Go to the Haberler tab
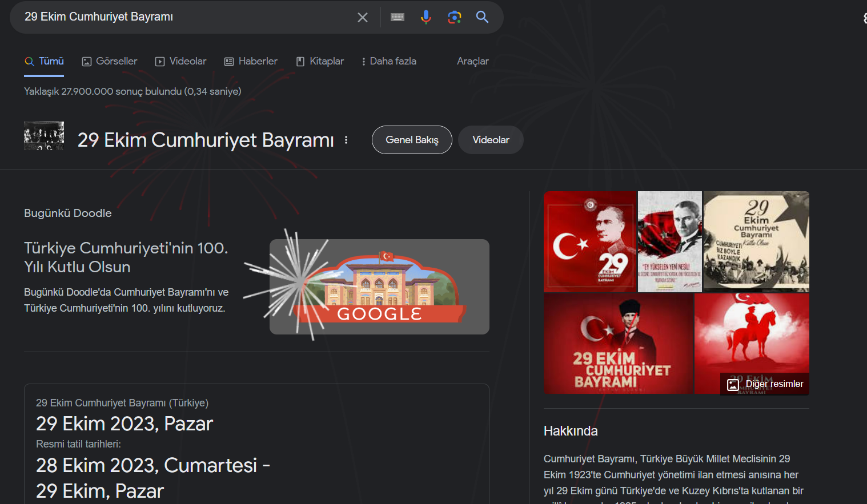 [251, 61]
